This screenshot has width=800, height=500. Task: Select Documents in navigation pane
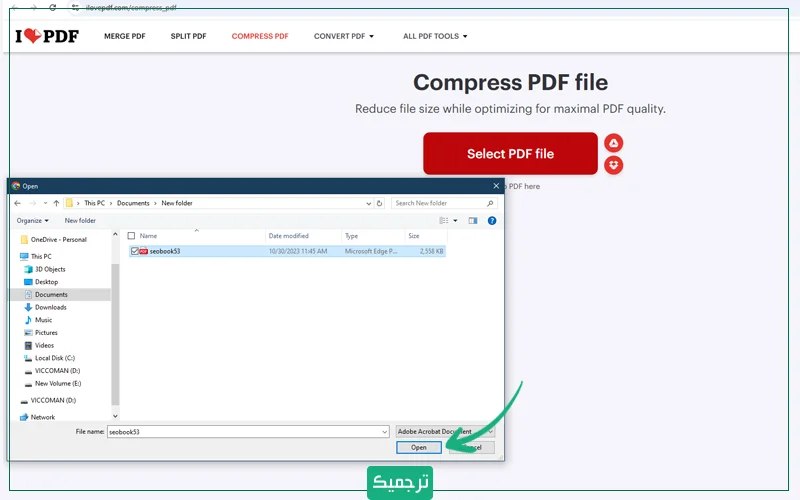46,294
